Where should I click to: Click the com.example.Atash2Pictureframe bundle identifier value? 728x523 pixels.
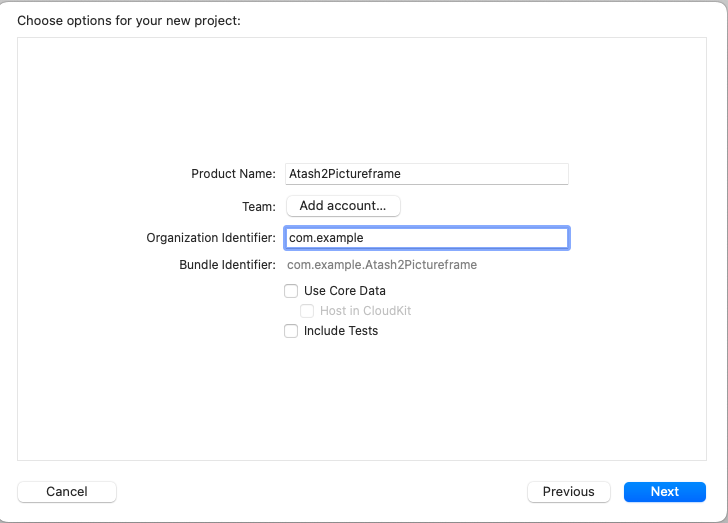[x=382, y=265]
